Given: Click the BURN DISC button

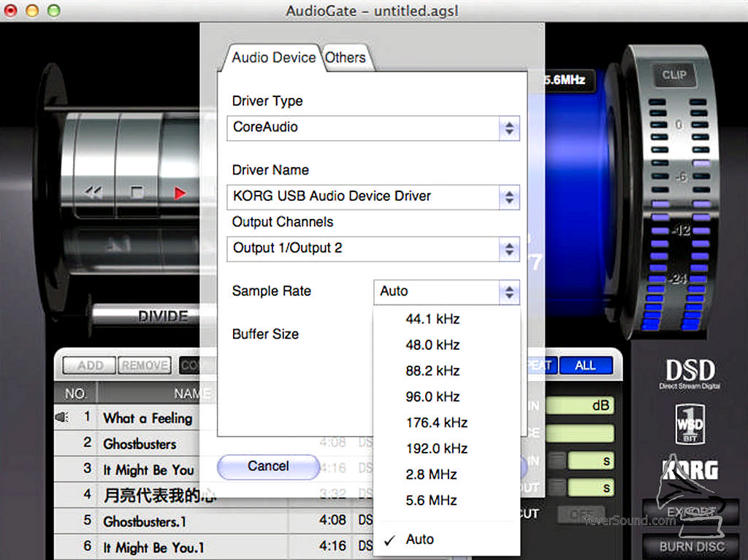Looking at the screenshot, I should coord(692,547).
